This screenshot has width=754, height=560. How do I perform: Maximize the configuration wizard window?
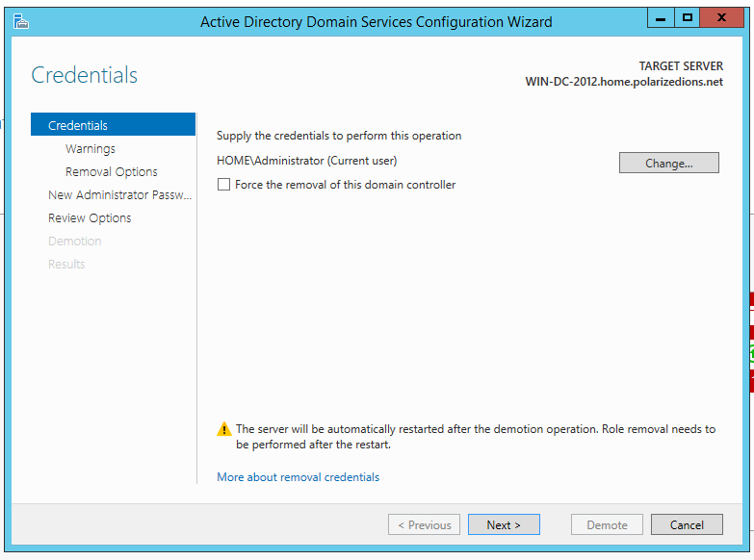pyautogui.click(x=688, y=17)
